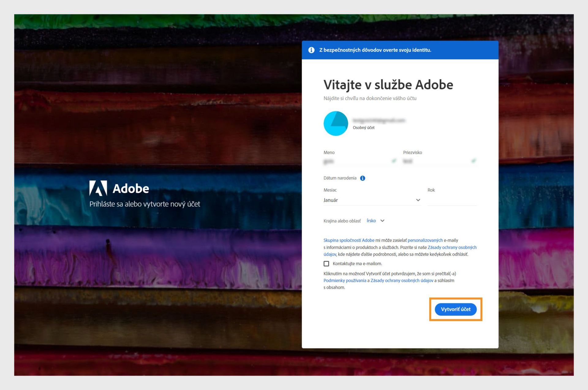Viewport: 588px width, 390px height.
Task: Click the Prihláste sa alebo vytvorte nový účet text
Action: (145, 204)
